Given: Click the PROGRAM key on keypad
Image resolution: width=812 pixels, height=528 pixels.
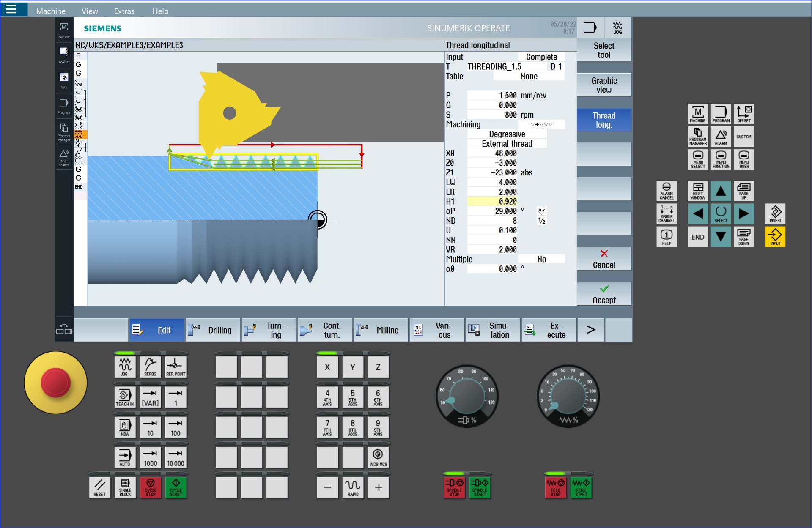Looking at the screenshot, I should 721,114.
